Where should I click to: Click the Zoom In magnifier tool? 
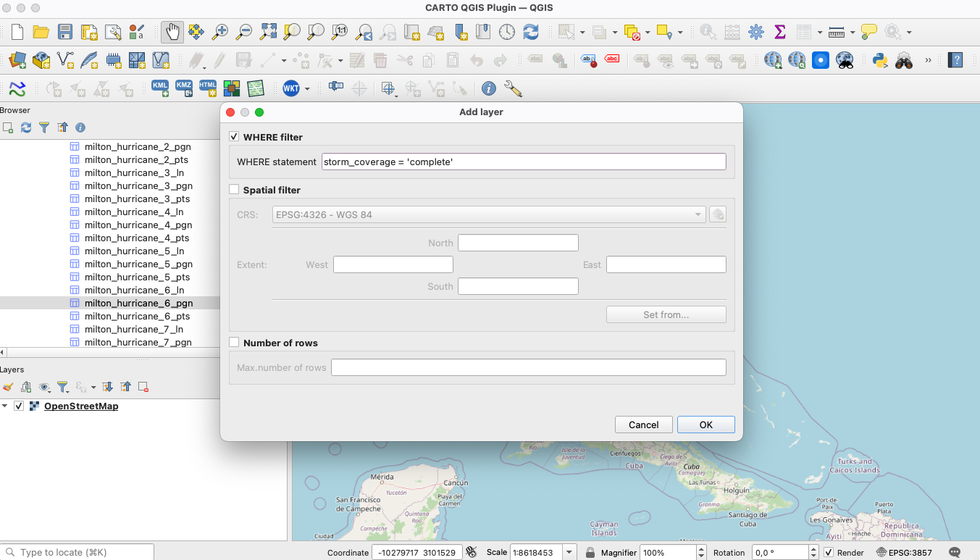(x=220, y=32)
